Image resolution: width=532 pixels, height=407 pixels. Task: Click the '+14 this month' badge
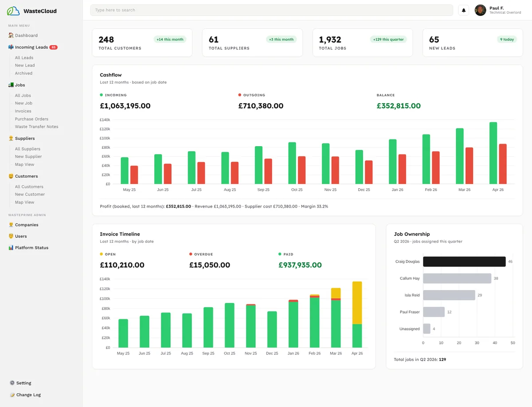(170, 39)
